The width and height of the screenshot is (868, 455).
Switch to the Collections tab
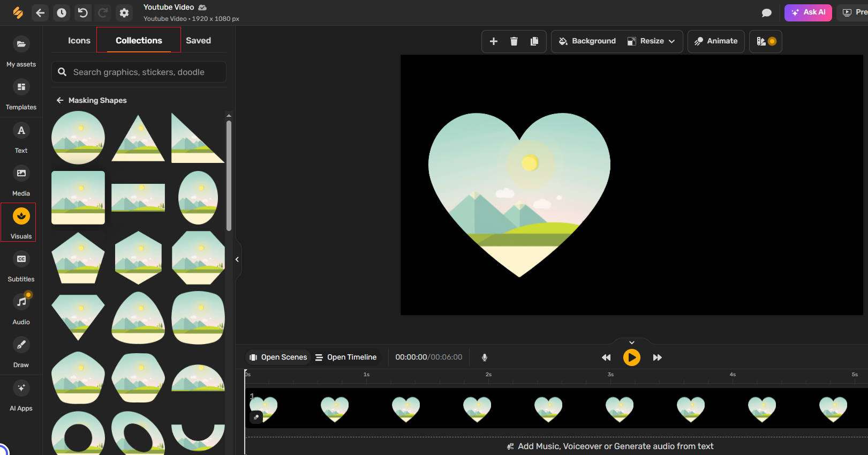[x=139, y=41]
